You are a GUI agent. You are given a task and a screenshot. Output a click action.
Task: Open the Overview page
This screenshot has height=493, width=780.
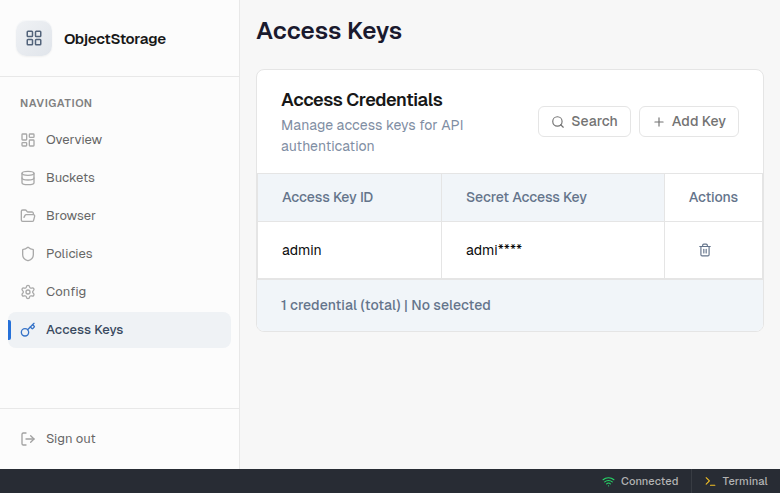click(74, 140)
